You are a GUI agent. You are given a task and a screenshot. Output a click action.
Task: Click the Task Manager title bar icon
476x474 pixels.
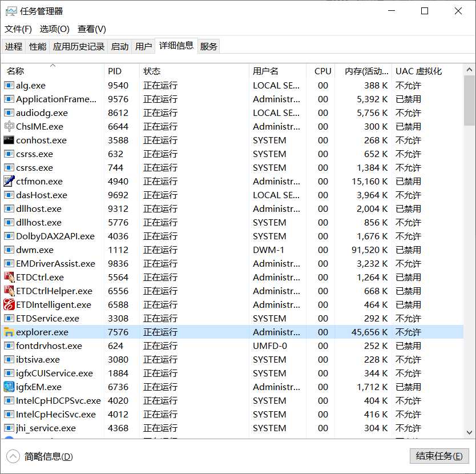pos(11,11)
